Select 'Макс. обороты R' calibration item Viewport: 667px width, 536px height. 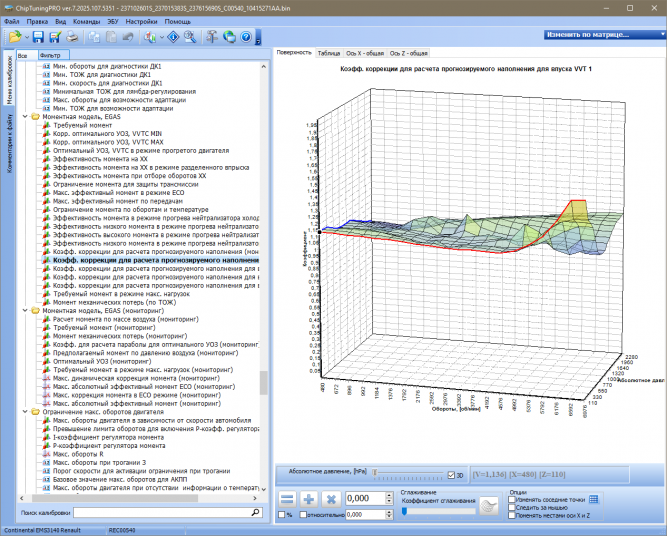(x=78, y=454)
